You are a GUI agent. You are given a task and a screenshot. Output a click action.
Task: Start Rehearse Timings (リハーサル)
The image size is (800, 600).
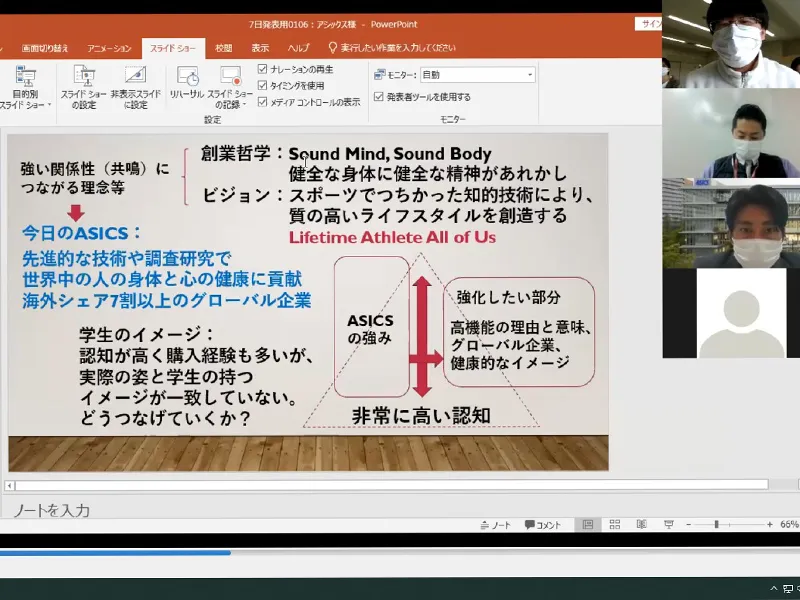[x=187, y=82]
